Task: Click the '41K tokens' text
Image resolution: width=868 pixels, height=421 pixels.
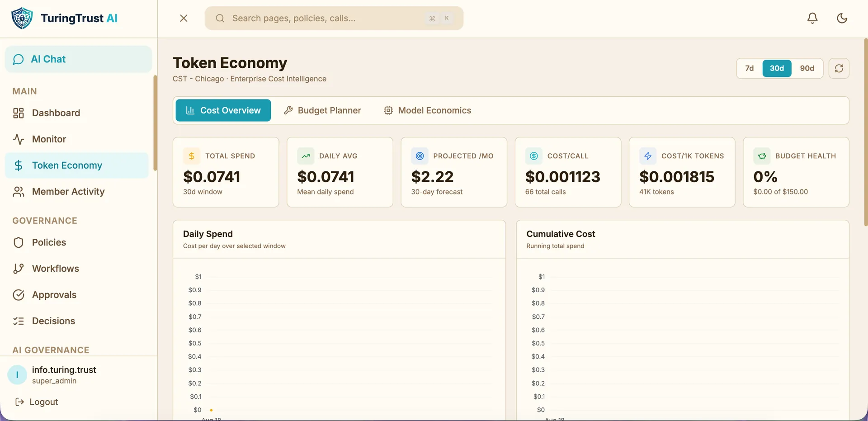Action: [656, 192]
